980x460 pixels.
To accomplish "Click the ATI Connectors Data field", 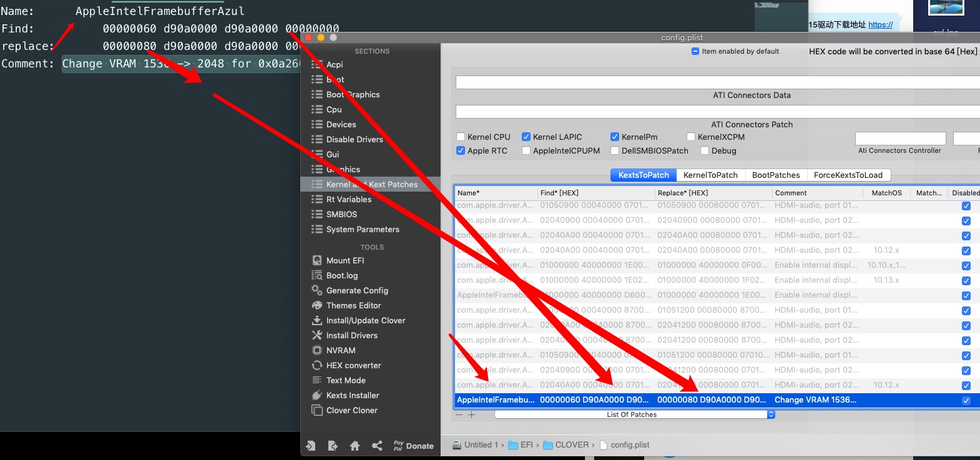I will click(x=718, y=82).
